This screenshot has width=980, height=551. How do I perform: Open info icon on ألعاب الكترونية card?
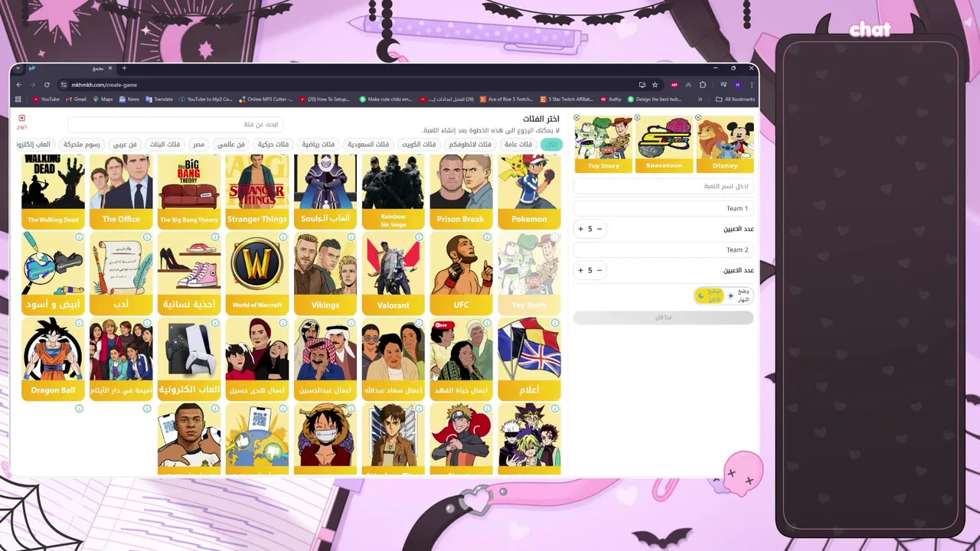click(215, 323)
